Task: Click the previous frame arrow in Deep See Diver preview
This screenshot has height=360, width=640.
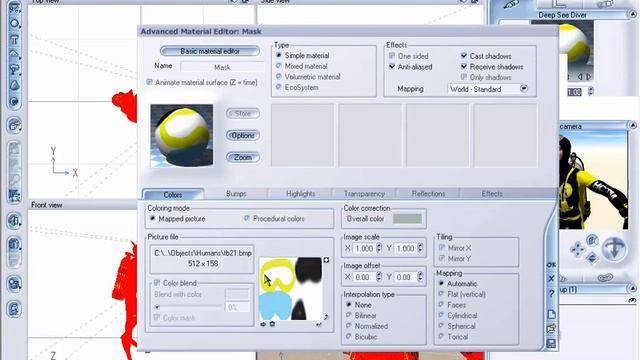Action: tap(580, 77)
